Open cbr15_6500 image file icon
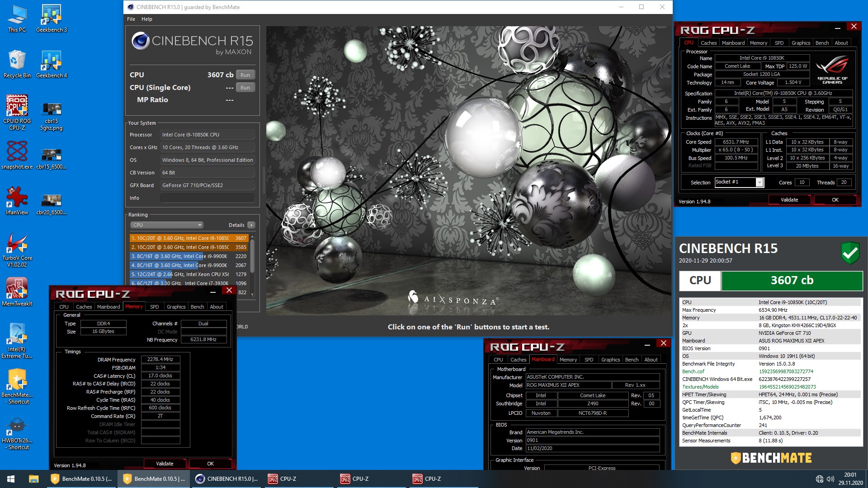Viewport: 868px width, 488px height. (x=52, y=158)
